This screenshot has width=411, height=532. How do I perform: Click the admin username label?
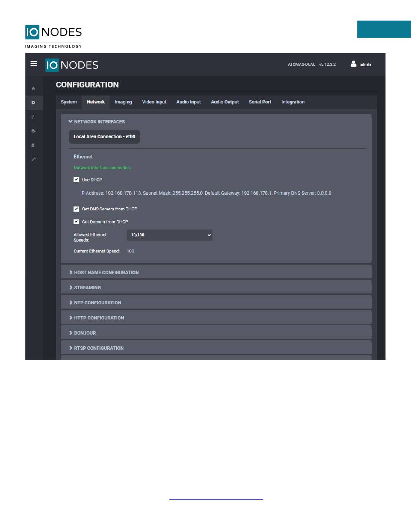365,64
